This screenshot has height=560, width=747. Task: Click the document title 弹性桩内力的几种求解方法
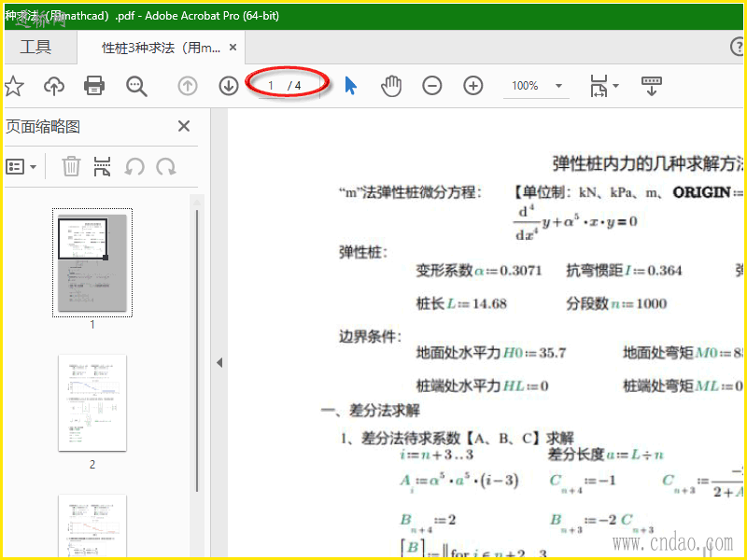point(647,163)
